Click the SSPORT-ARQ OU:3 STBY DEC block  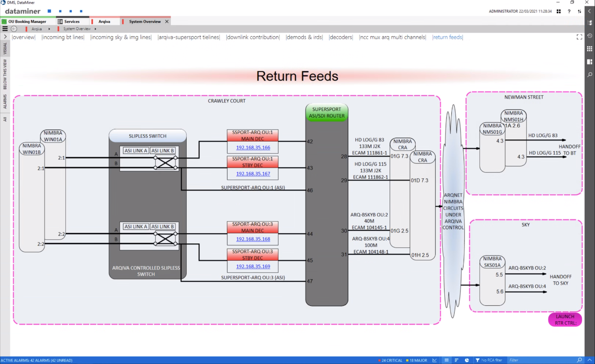pyautogui.click(x=253, y=255)
